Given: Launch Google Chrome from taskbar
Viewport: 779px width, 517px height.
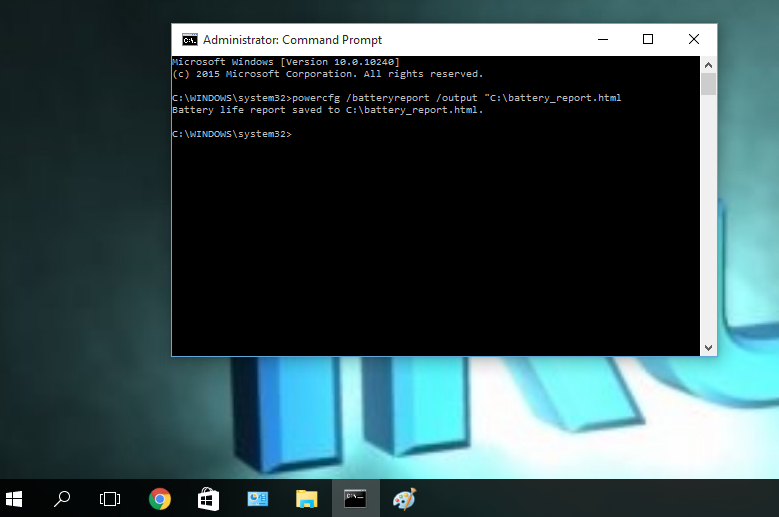Looking at the screenshot, I should (x=159, y=499).
